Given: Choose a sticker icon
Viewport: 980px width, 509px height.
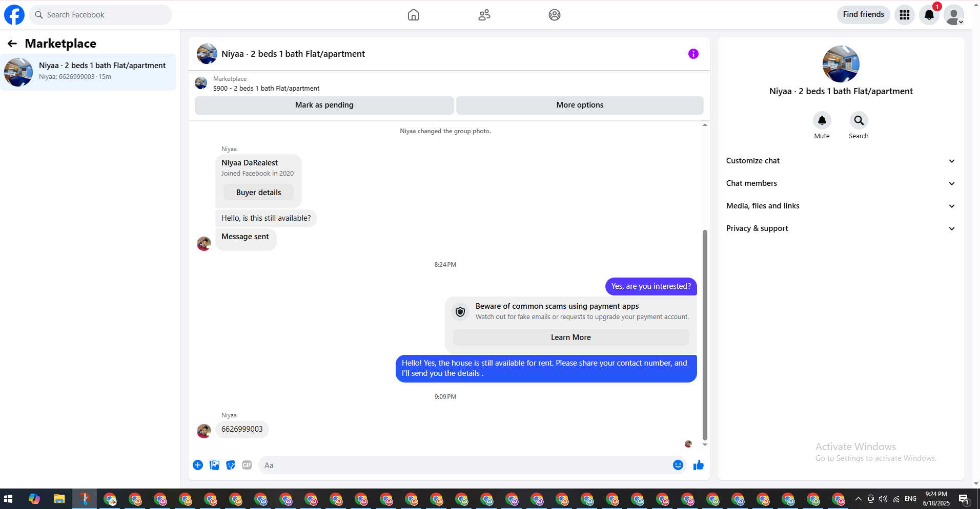Looking at the screenshot, I should click(x=231, y=465).
